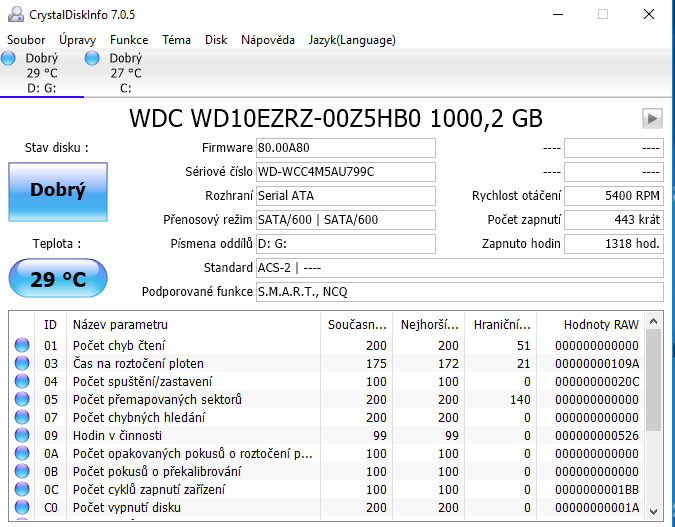Viewport: 675px width, 527px height.
Task: Open the Téma menu
Action: tap(176, 40)
